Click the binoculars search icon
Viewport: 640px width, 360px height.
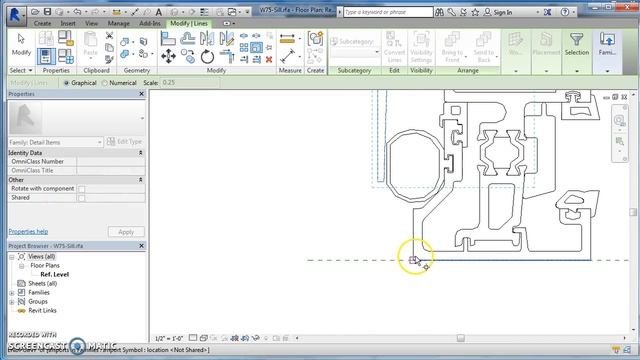point(439,12)
